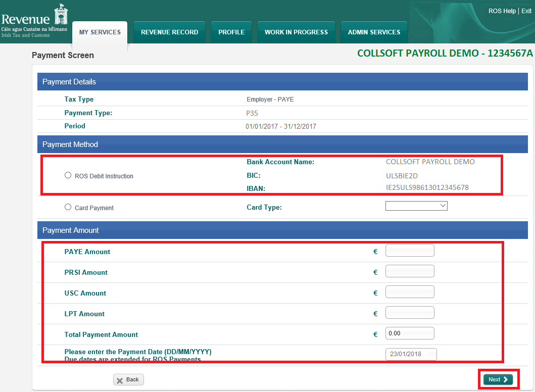
Task: Select the USC Amount text box
Action: coord(410,292)
